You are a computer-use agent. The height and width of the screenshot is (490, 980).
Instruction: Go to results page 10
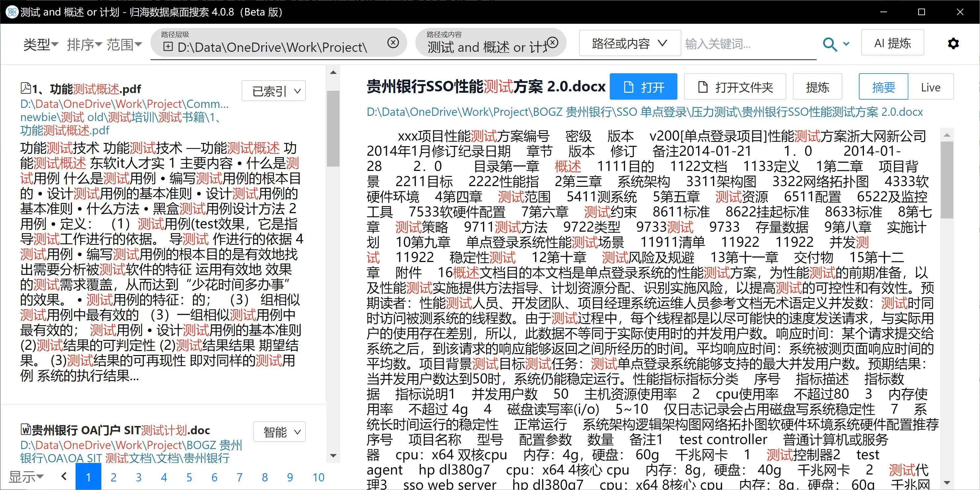[318, 477]
